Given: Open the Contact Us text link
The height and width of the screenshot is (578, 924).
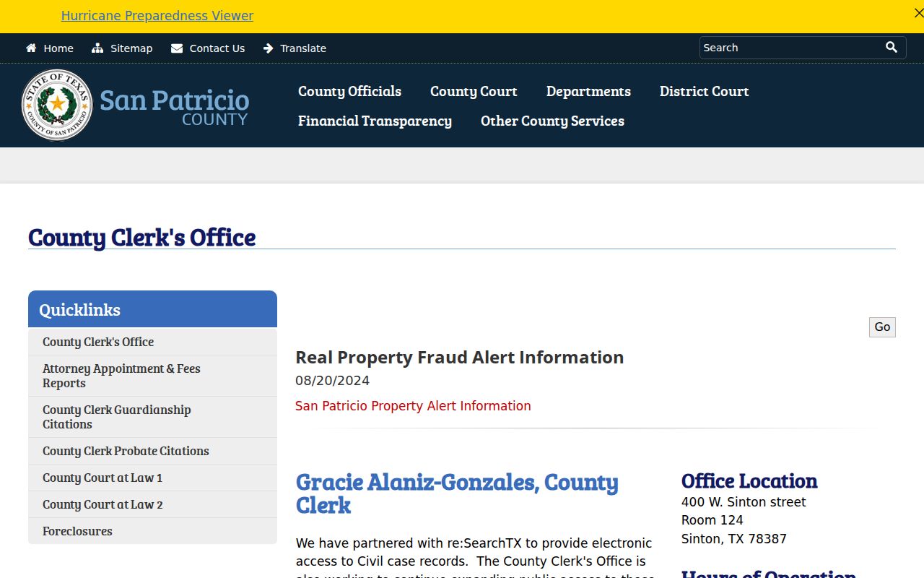Looking at the screenshot, I should [x=217, y=48].
